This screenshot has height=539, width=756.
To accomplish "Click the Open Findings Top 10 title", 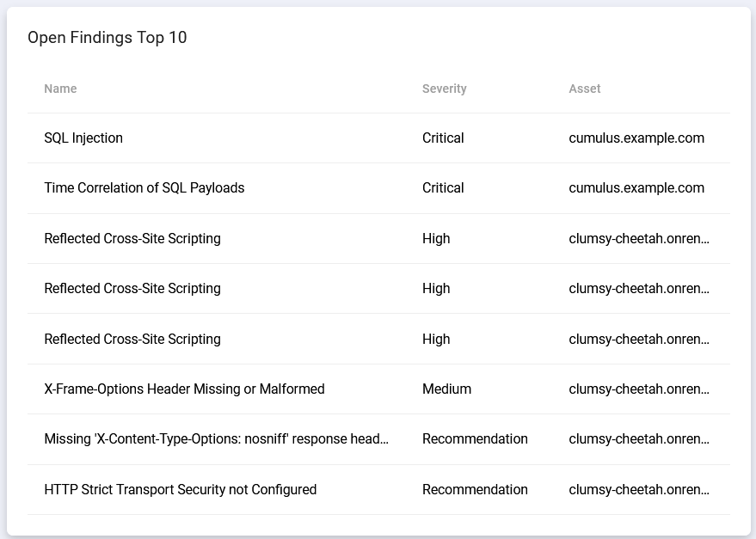I will pos(107,38).
